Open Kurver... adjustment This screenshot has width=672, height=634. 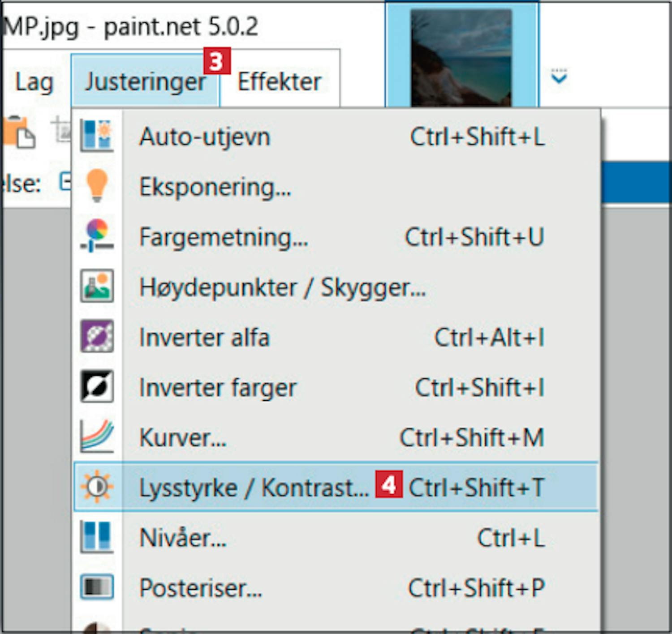[x=336, y=437]
